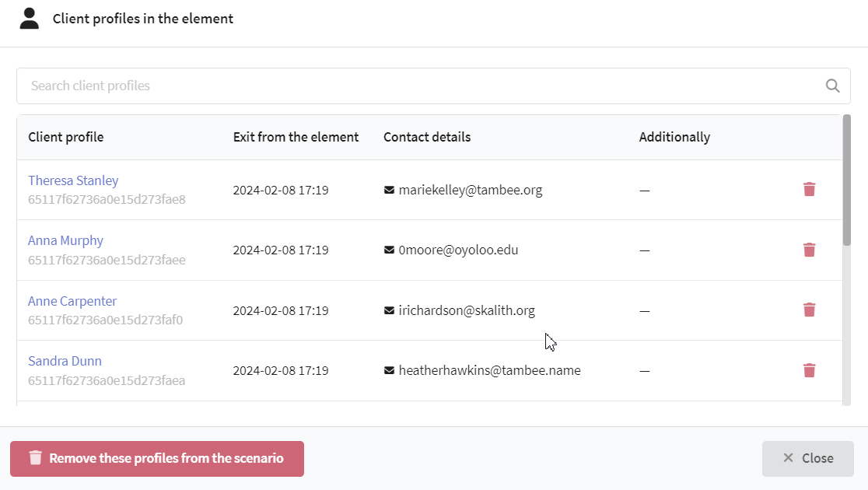Delete Theresa Stanley's profile with trash icon

809,189
